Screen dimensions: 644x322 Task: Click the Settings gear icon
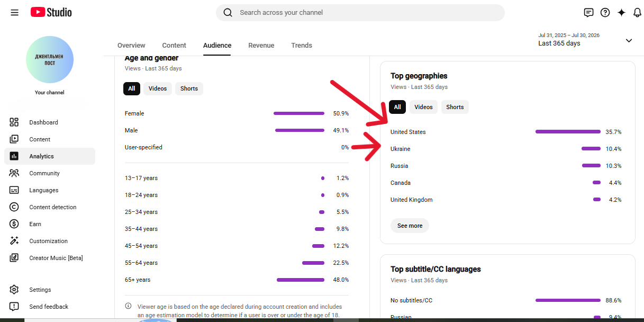(x=14, y=290)
